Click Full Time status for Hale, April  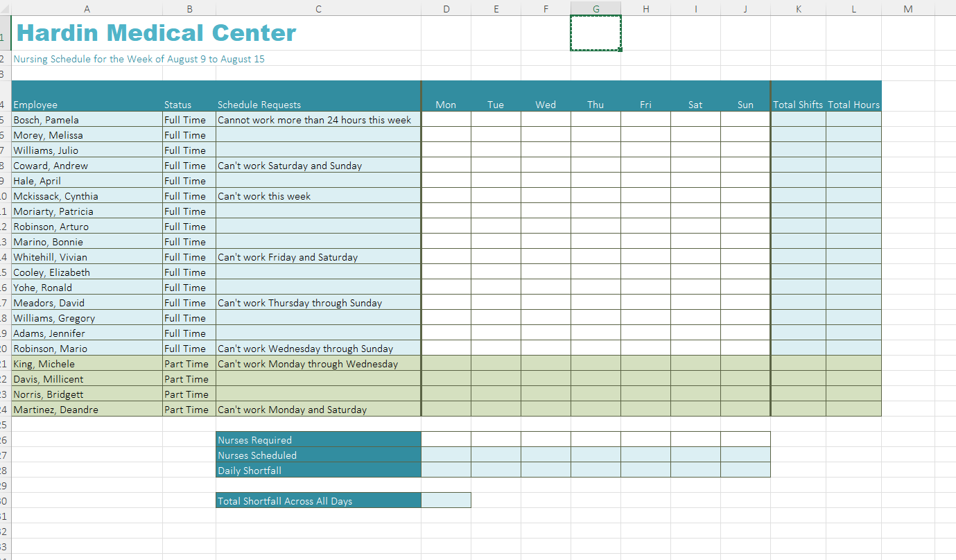click(189, 181)
